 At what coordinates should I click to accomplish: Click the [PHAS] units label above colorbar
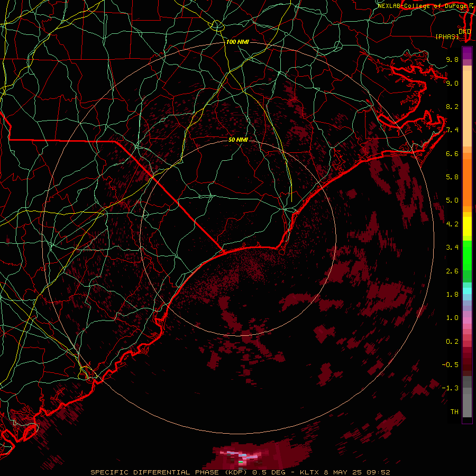pyautogui.click(x=447, y=36)
